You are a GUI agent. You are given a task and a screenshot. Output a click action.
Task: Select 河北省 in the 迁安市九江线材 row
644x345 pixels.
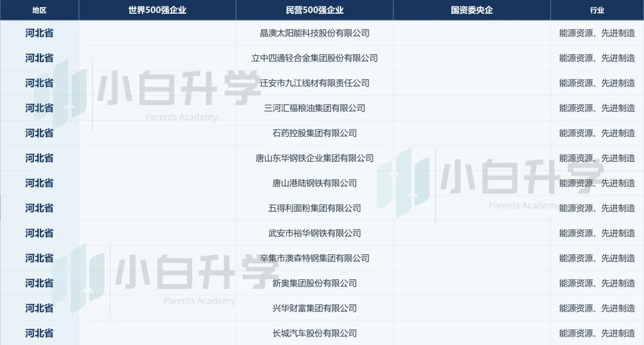[x=39, y=83]
